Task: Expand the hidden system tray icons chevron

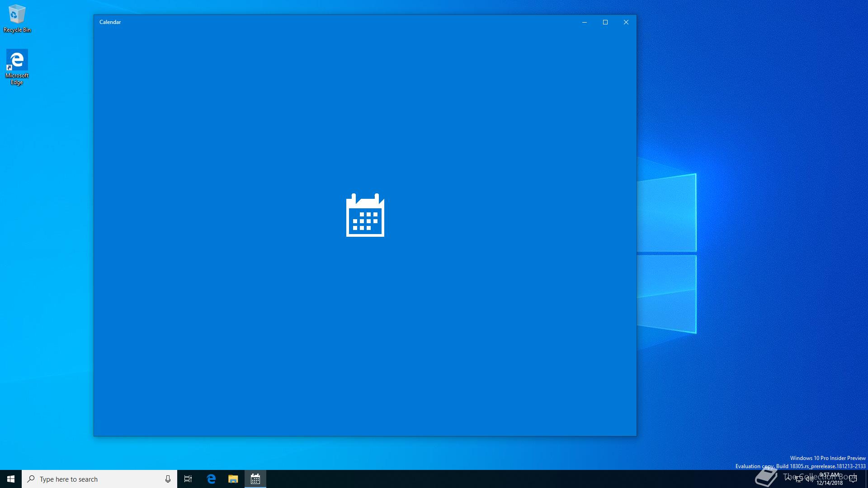Action: click(x=788, y=479)
